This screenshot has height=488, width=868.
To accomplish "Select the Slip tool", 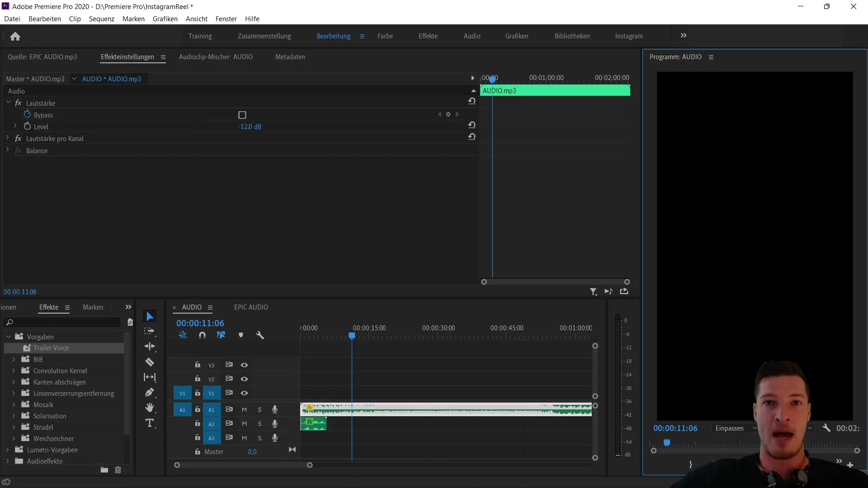I will [150, 377].
